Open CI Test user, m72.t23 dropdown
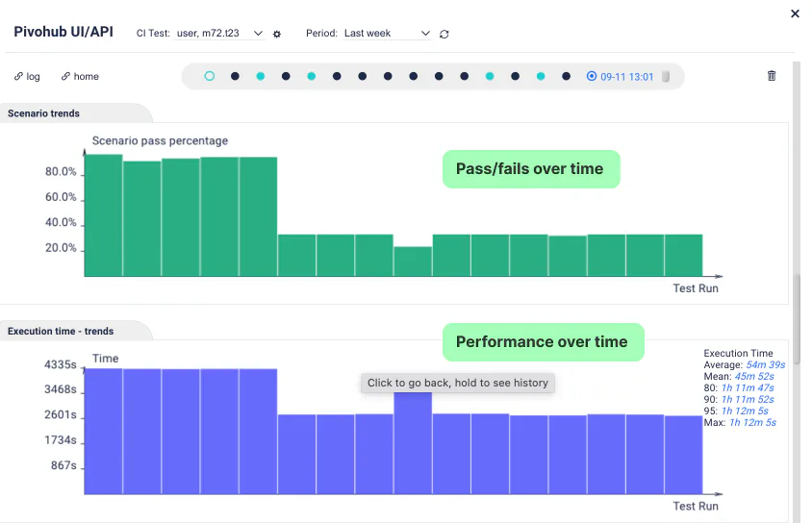812x523 pixels. [x=219, y=33]
